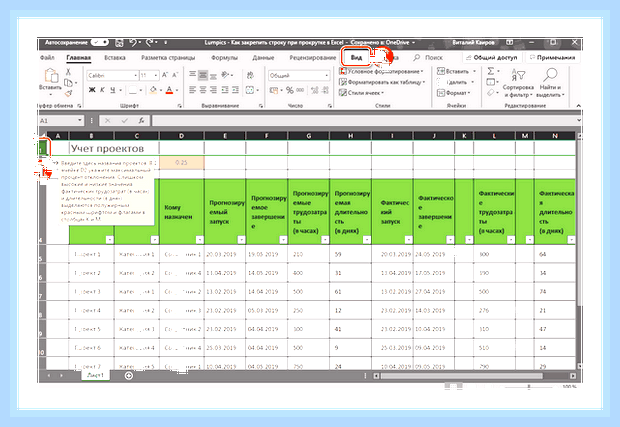Click the Name Box showing A1

coord(61,121)
